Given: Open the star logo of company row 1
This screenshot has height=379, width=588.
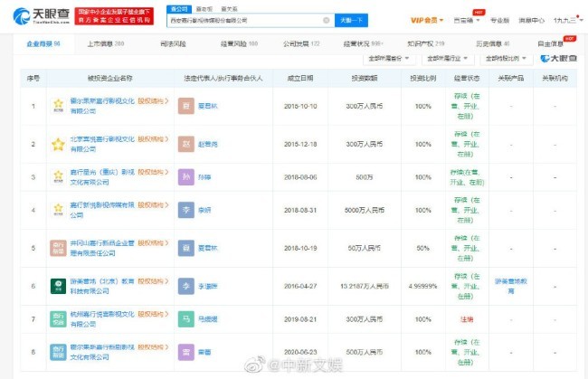Looking at the screenshot, I should point(58,106).
